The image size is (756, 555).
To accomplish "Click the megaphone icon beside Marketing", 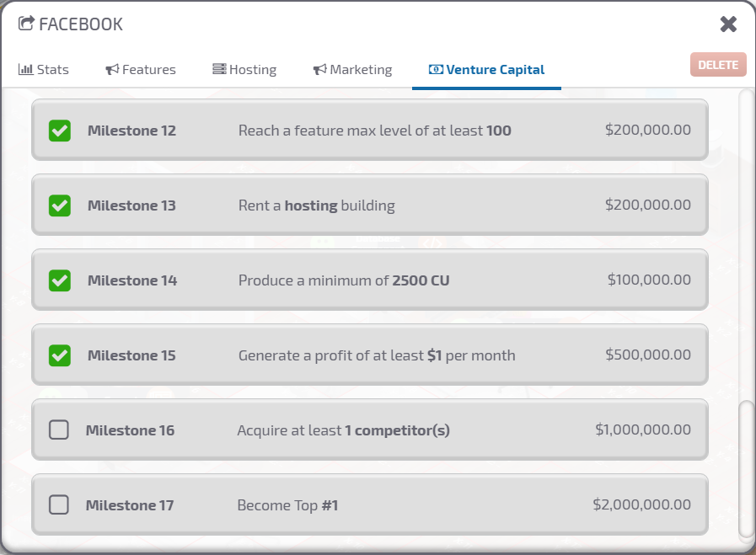I will (319, 70).
